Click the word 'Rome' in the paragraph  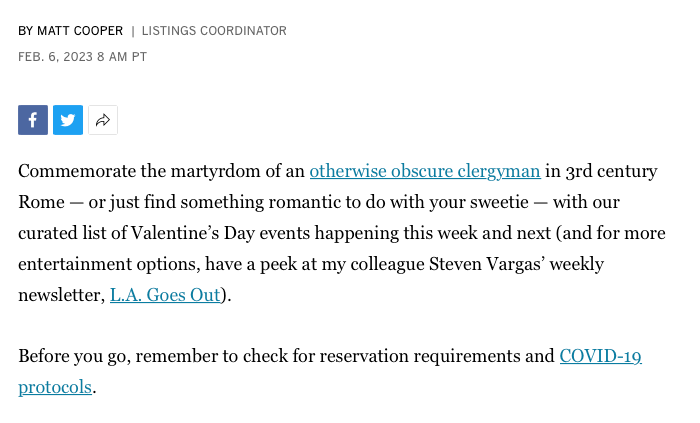[x=41, y=202]
